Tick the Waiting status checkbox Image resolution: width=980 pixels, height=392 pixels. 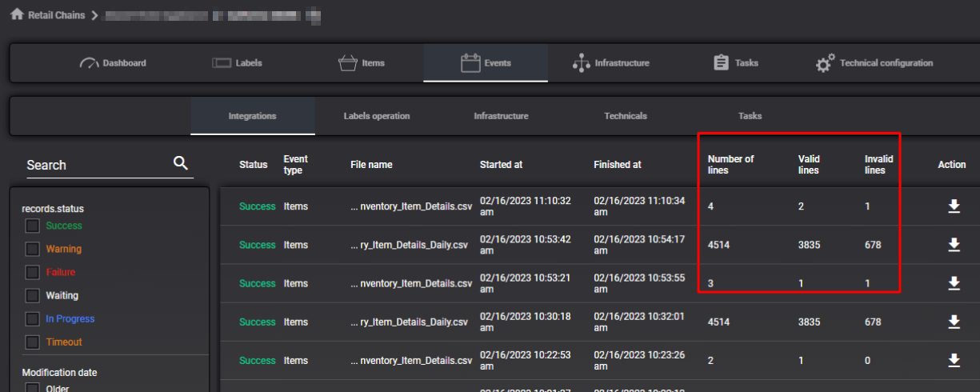click(x=32, y=296)
